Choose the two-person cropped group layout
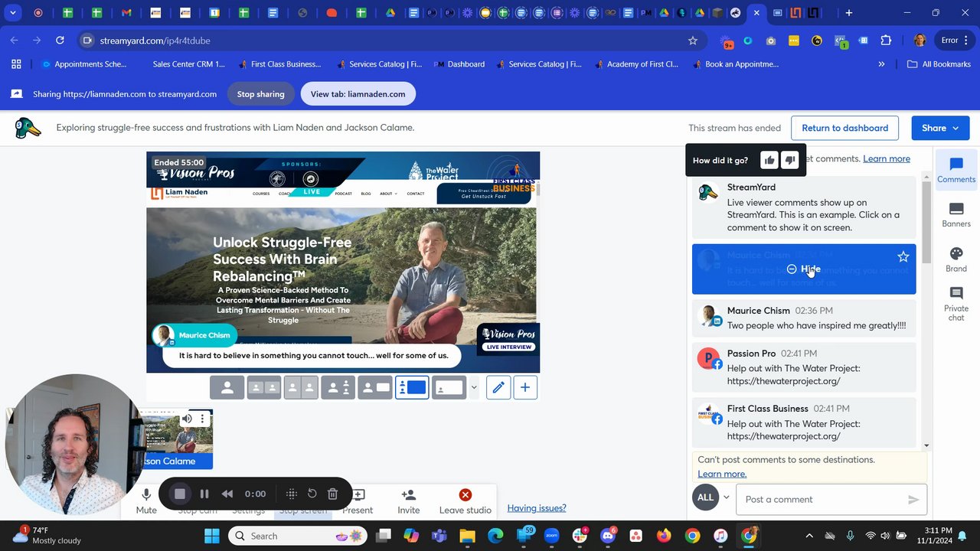The image size is (980, 551). point(301,388)
